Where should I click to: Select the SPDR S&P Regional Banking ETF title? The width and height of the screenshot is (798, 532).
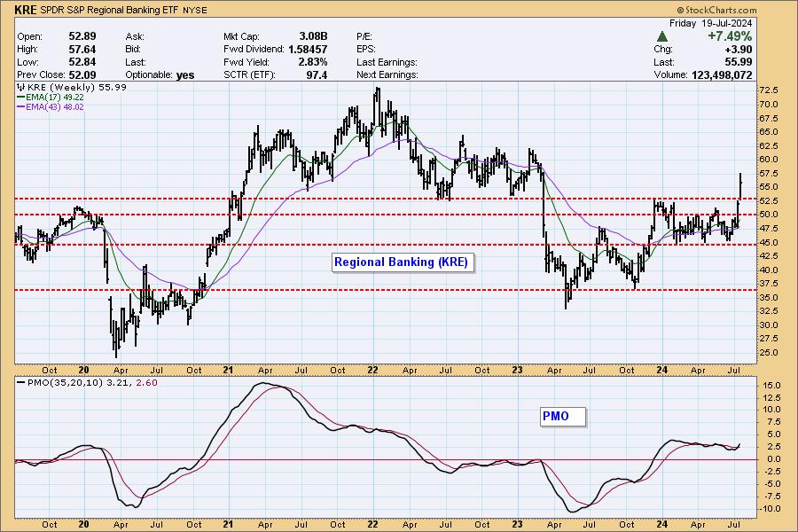(109, 10)
